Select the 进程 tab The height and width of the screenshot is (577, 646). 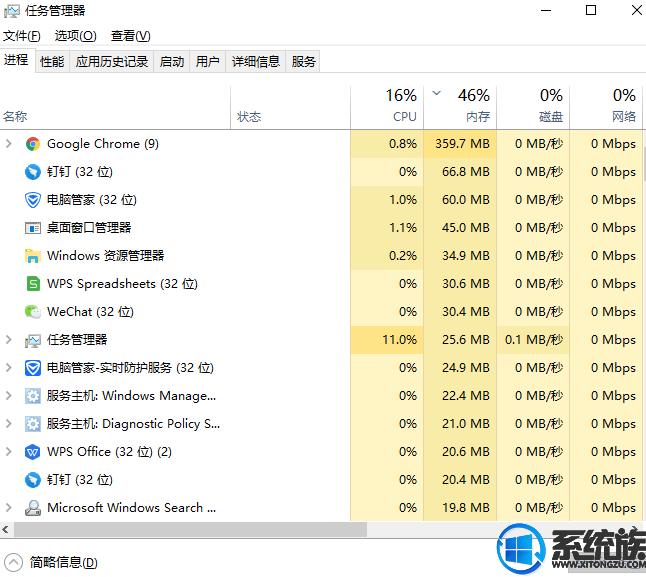click(x=16, y=60)
